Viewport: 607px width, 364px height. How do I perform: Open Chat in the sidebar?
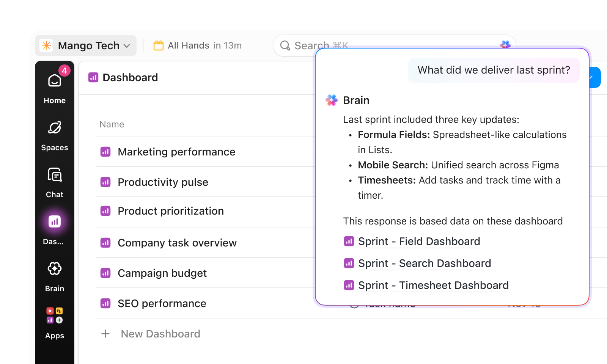point(54,175)
